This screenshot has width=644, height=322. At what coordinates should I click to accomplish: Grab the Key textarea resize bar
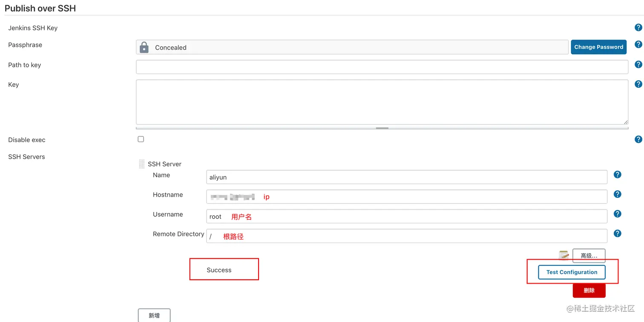click(x=382, y=128)
